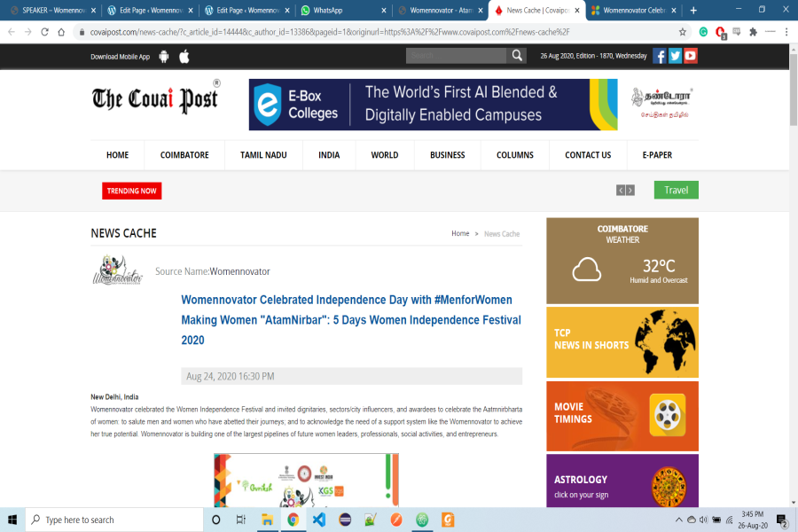Open Eclipse from the taskbar
798x532 pixels.
[345, 520]
